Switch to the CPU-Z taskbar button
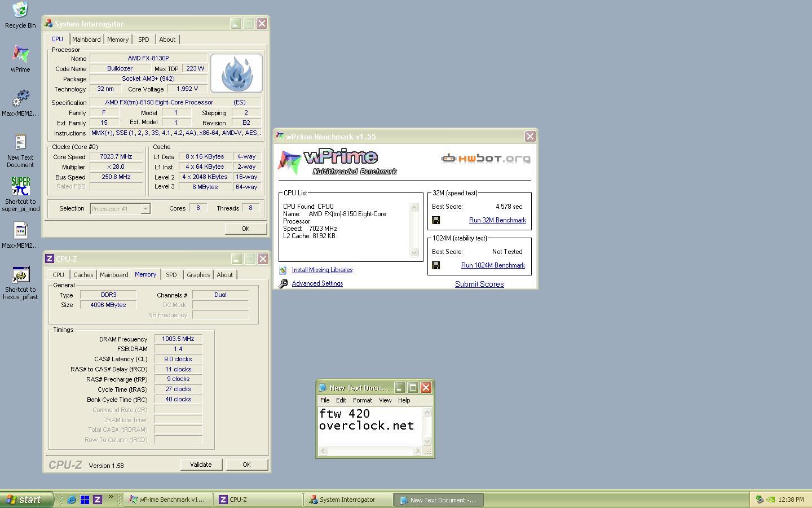This screenshot has width=812, height=508. [x=259, y=500]
